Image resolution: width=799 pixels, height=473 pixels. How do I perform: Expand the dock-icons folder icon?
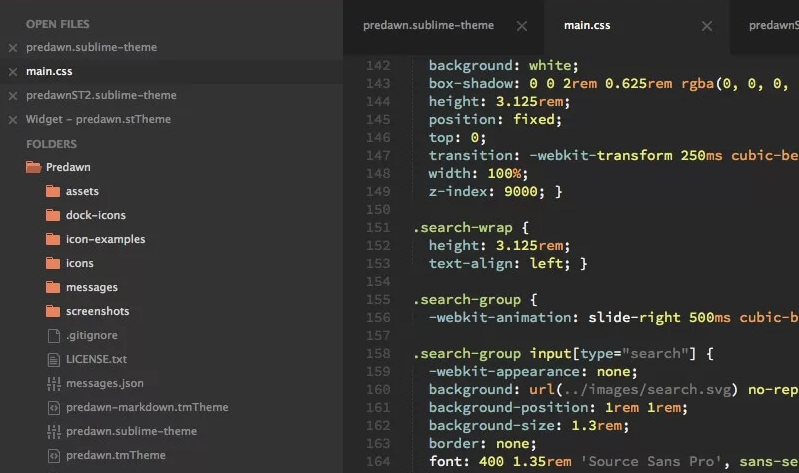coord(53,215)
